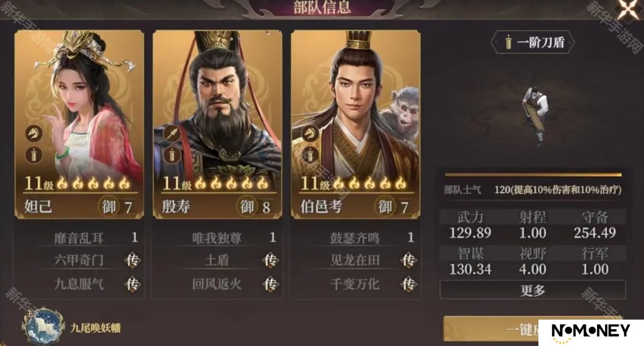
Task: Click the 部队士气 morale bar
Action: (533, 175)
